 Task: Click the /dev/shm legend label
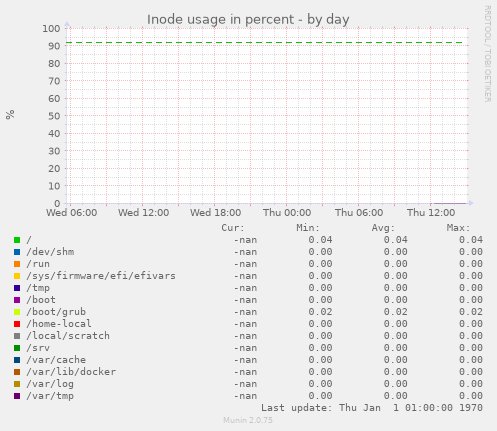coord(50,252)
